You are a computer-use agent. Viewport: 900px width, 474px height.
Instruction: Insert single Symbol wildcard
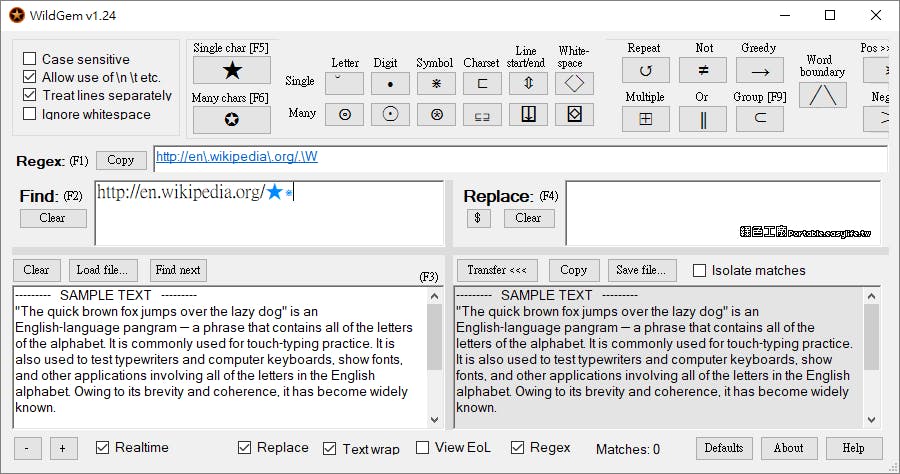436,84
